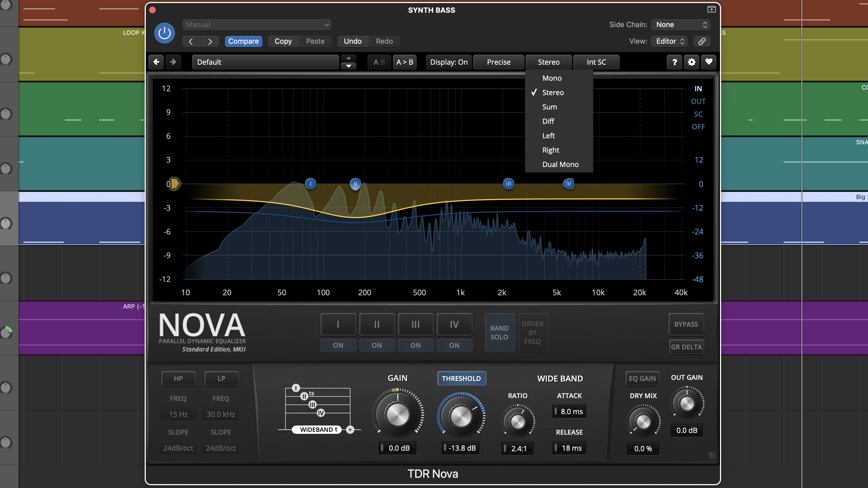This screenshot has height=488, width=868.
Task: Click the DRY MIX knob
Action: 643,421
